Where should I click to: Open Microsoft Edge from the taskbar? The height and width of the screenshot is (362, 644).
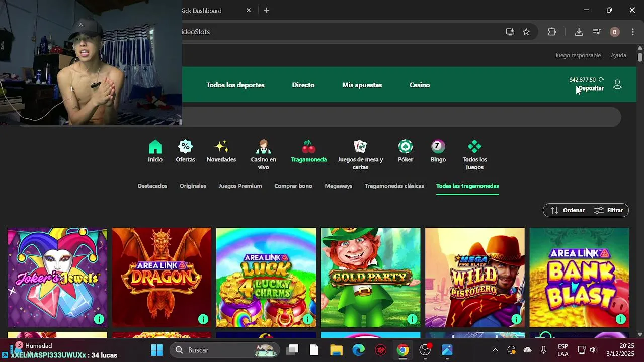point(358,350)
